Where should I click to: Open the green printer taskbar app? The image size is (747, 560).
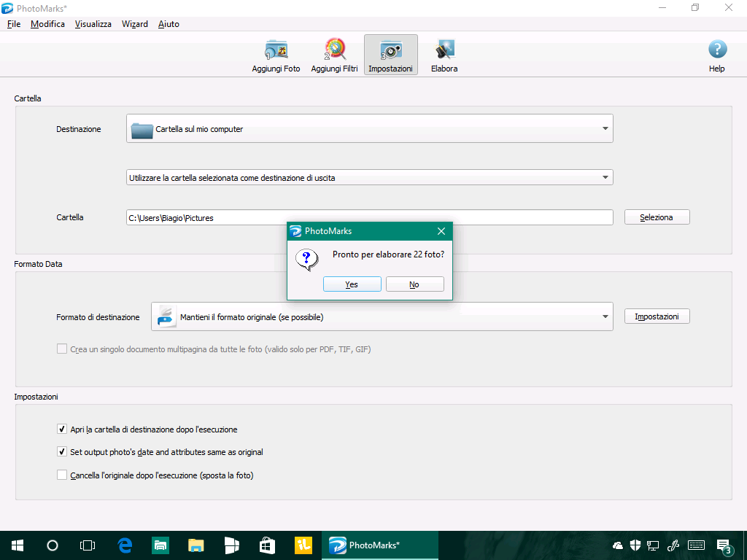(x=160, y=545)
